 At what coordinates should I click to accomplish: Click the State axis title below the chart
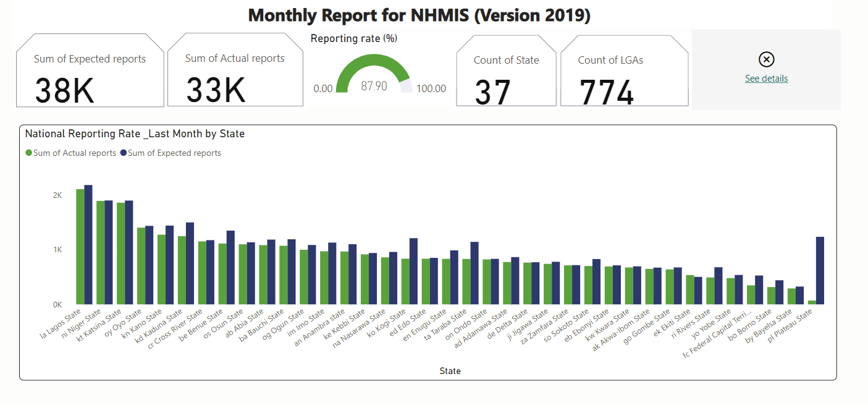(x=450, y=371)
